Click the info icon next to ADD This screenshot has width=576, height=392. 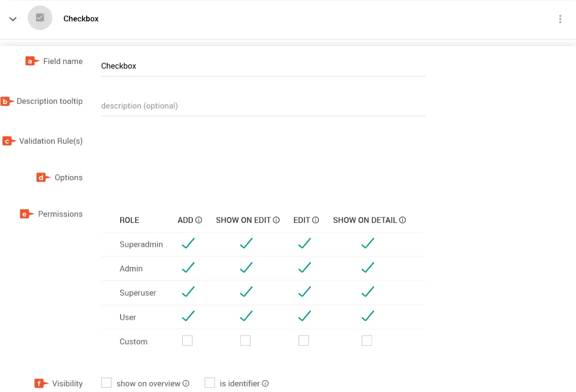click(199, 220)
